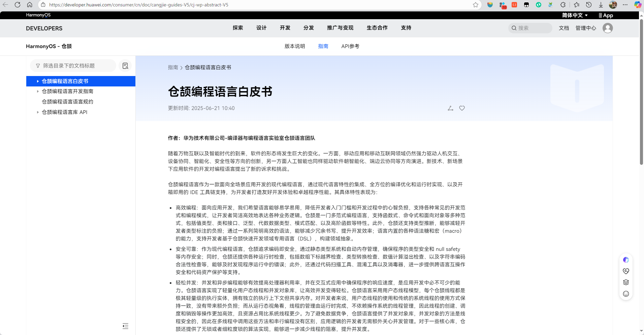Open the 推广与变现 navigation menu
The height and width of the screenshot is (335, 644).
pos(340,28)
